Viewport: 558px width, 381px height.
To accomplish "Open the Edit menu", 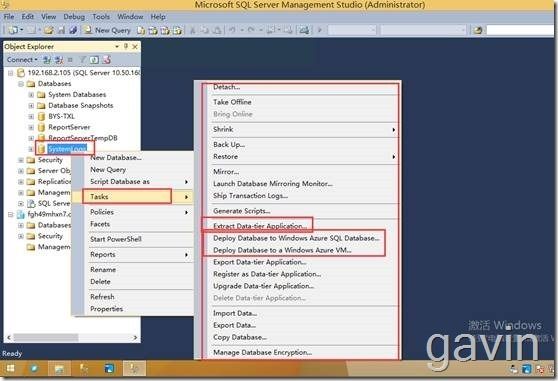I will click(x=27, y=17).
